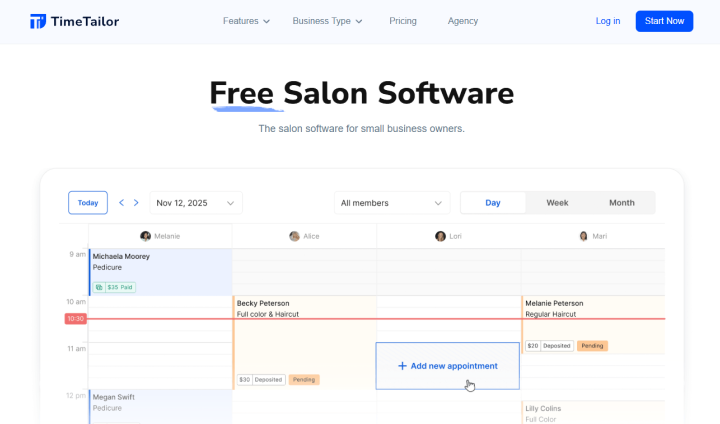Click $20 Deposited badge on Melanie Peterson
720x424 pixels.
point(549,345)
